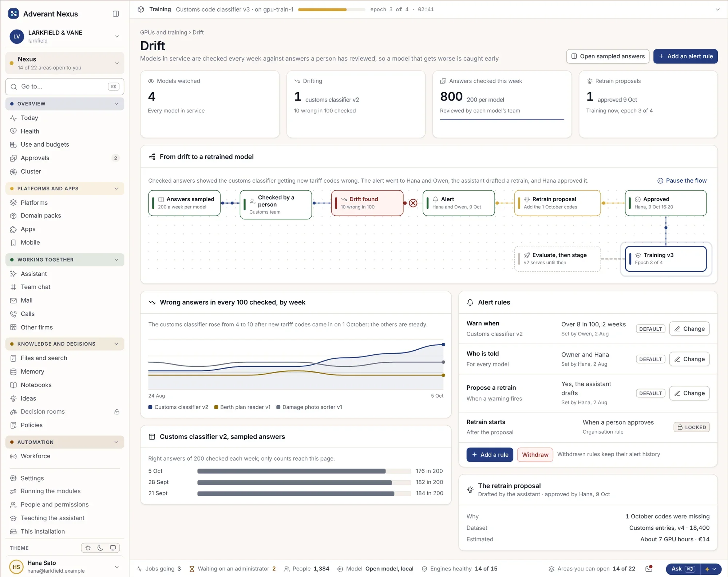The image size is (728, 577).
Task: Click the Customs classifier v2 legend swatch
Action: [150, 407]
